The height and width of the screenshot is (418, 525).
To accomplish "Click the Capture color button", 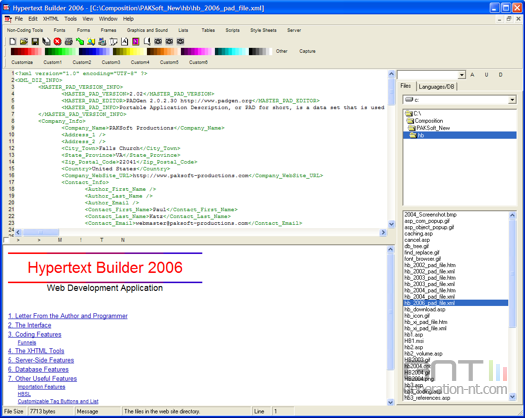I will 307,51.
